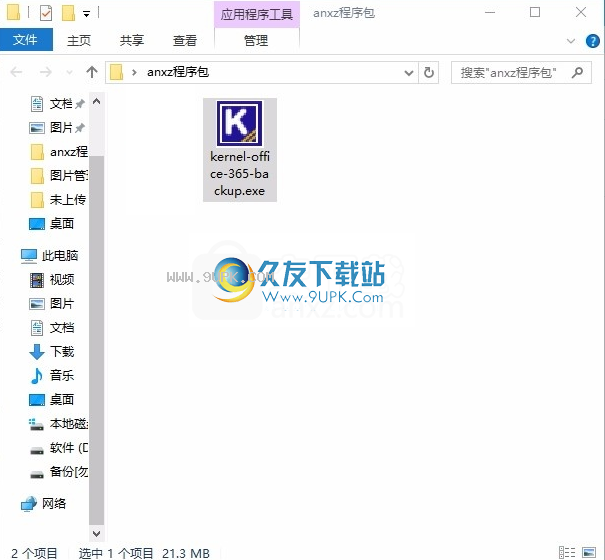Screen dimensions: 605x560
Task: Click the 备份 drive icon
Action: (37, 474)
